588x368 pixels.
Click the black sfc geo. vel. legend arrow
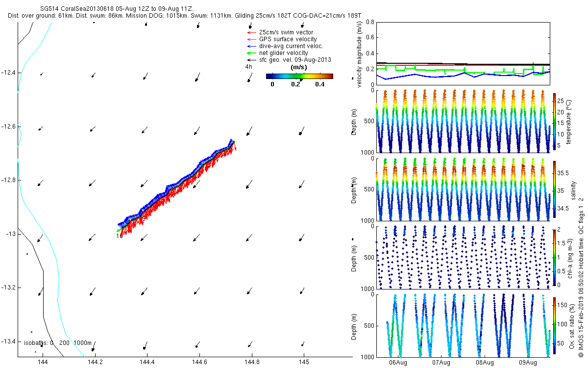point(250,60)
